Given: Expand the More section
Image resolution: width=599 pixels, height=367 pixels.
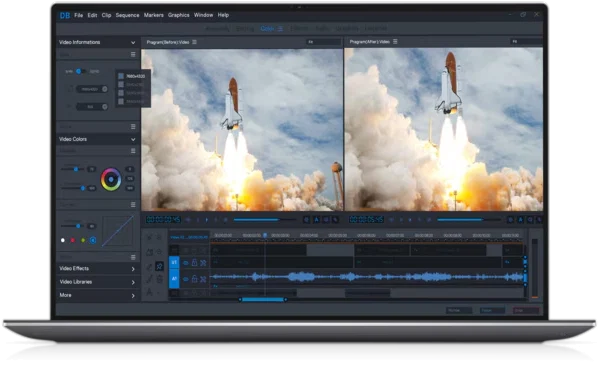Looking at the screenshot, I should (133, 296).
